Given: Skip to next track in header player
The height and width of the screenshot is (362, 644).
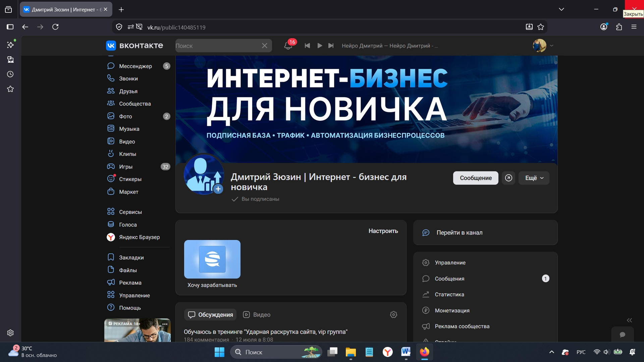Looking at the screenshot, I should [x=331, y=46].
